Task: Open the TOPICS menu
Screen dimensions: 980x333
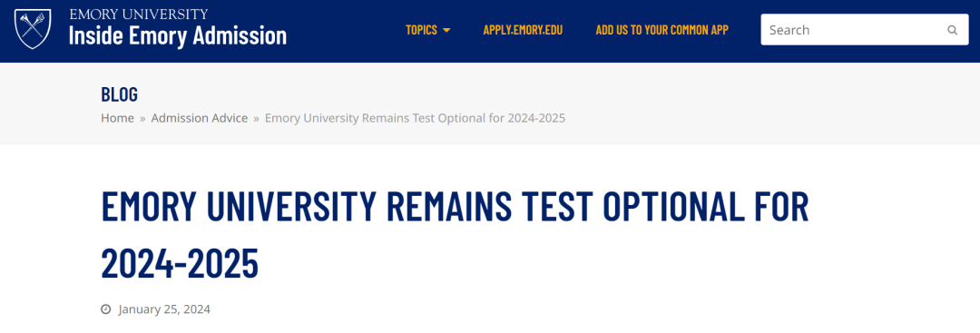Action: (428, 30)
